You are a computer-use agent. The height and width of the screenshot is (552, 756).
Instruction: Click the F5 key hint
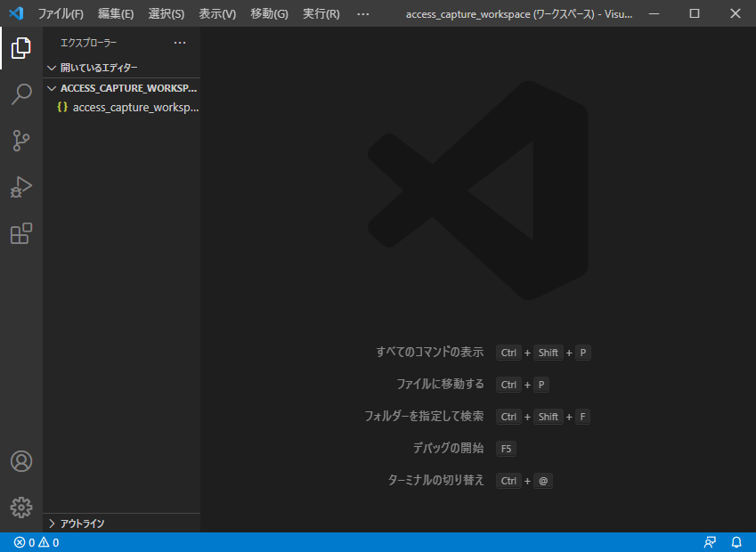coord(506,449)
